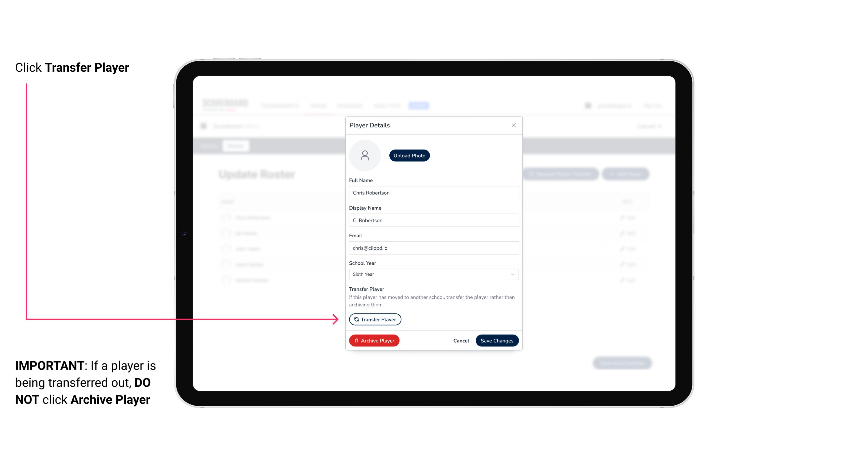Select 'Sixth Year' from School Year dropdown
Viewport: 868px width, 467px height.
click(x=433, y=274)
